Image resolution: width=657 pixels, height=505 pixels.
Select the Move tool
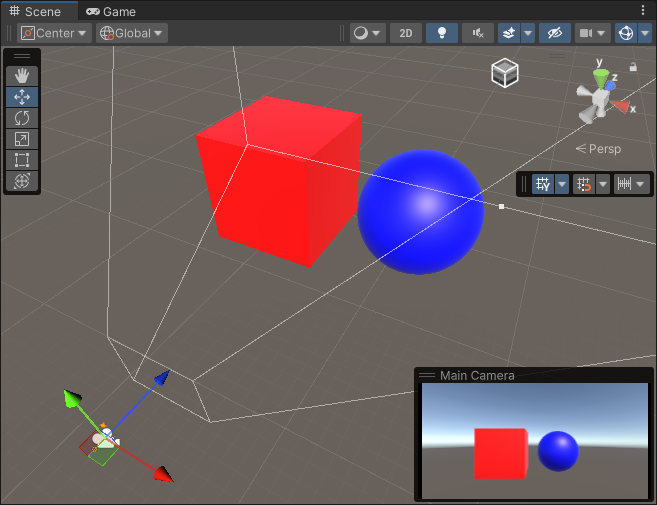[22, 97]
